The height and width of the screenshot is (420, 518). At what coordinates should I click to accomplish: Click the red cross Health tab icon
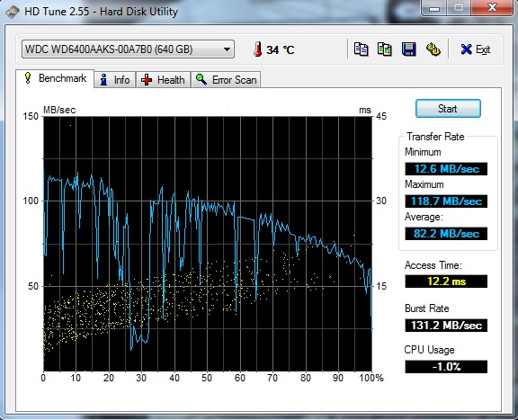tap(147, 80)
